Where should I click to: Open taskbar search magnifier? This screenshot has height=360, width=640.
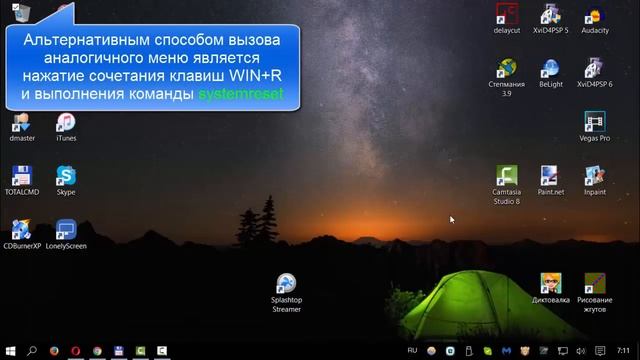click(x=32, y=351)
